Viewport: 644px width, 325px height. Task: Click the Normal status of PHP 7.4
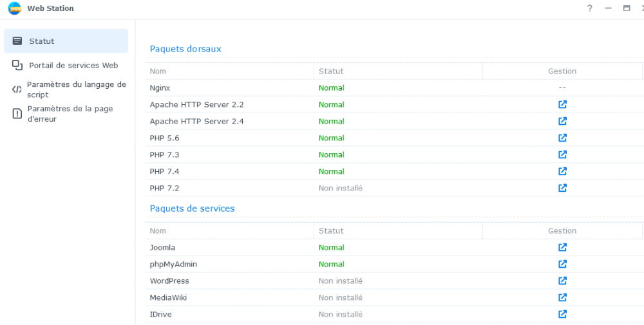click(332, 172)
